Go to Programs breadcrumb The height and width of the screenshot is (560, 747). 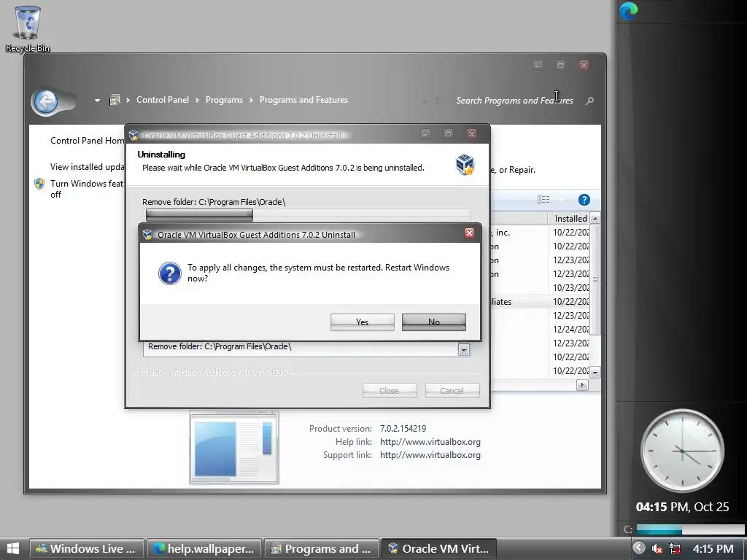click(224, 100)
